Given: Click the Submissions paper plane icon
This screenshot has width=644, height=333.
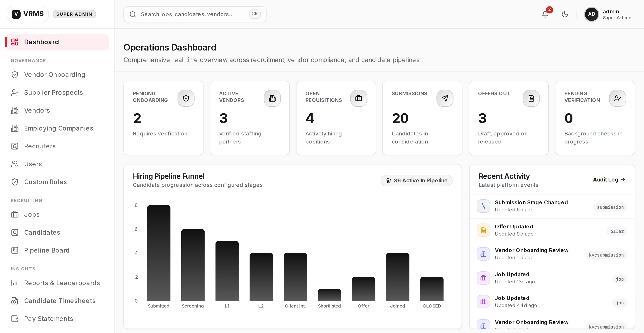Looking at the screenshot, I should pos(445,98).
